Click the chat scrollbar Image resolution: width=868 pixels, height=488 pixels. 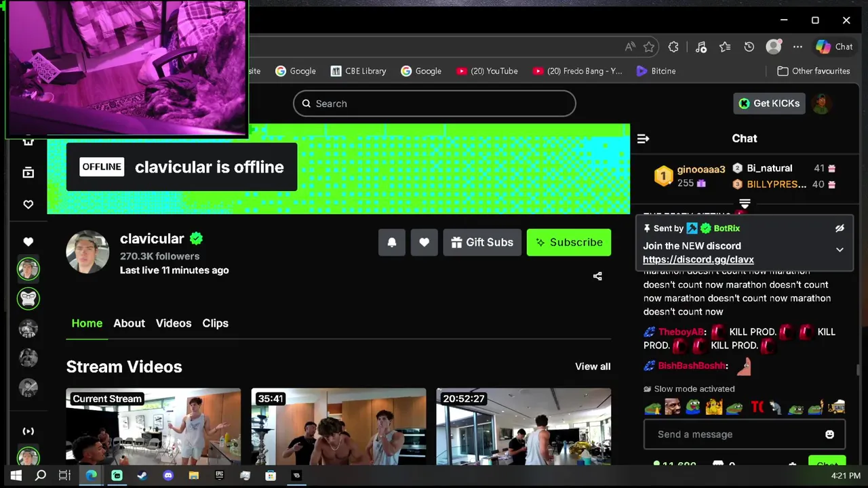(858, 369)
